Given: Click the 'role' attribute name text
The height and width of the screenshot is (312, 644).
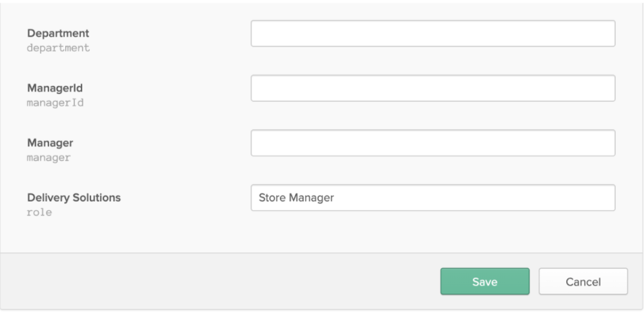Looking at the screenshot, I should (x=39, y=212).
